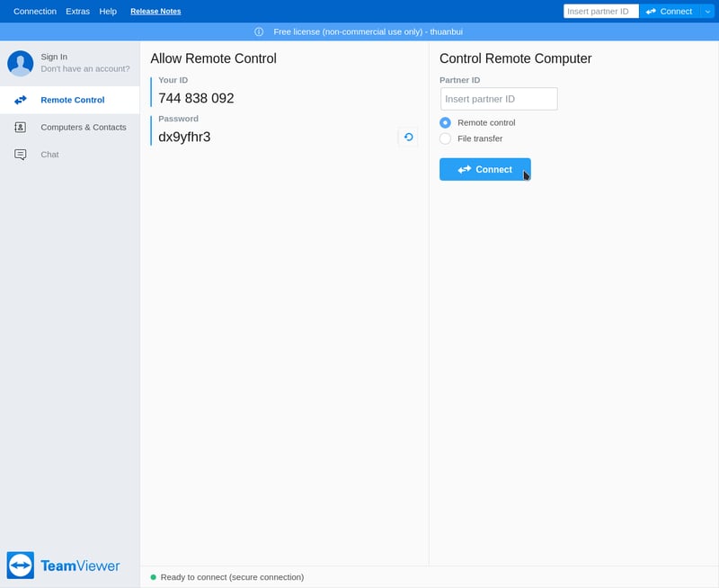Refresh the password with the reload icon

[x=408, y=137]
